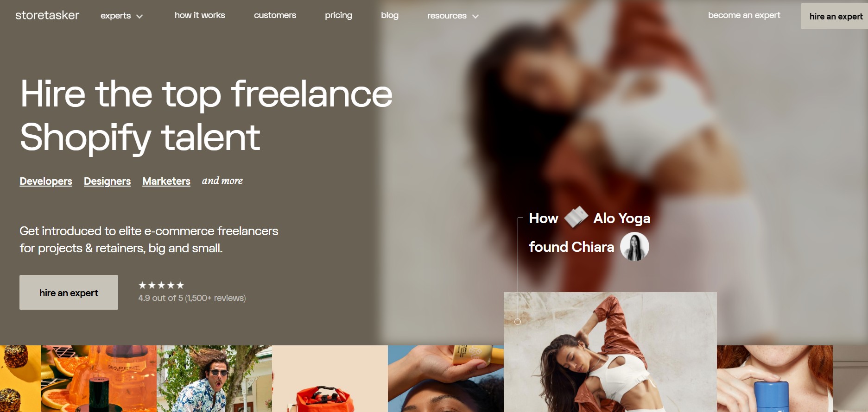
Task: Click the circle marker on the connector line
Action: point(518,322)
